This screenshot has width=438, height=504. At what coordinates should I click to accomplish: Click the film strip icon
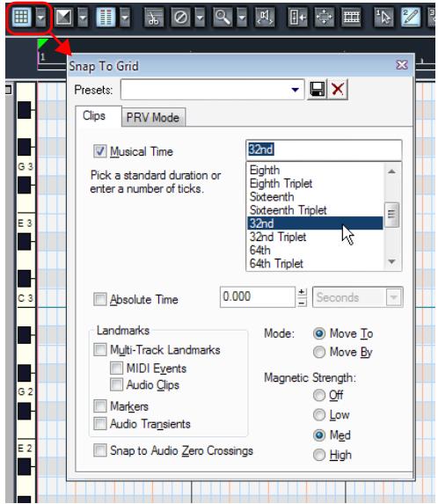click(351, 17)
